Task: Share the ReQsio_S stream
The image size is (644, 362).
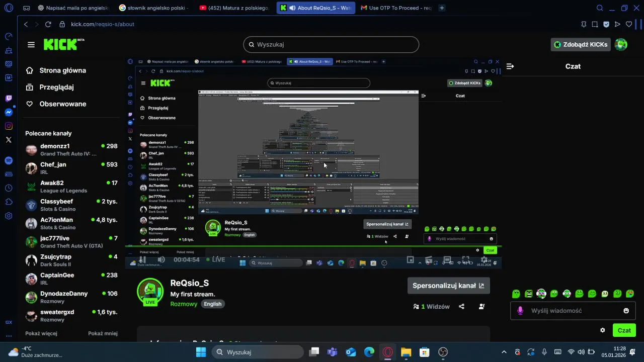Action: pyautogui.click(x=462, y=306)
